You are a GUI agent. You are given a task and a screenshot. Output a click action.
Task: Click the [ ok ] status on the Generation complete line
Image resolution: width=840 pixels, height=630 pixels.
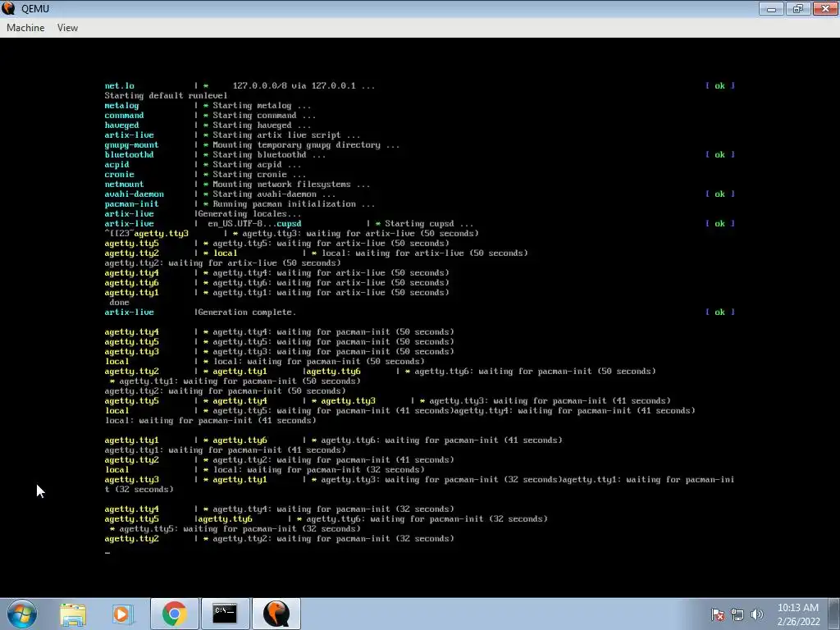click(x=720, y=313)
